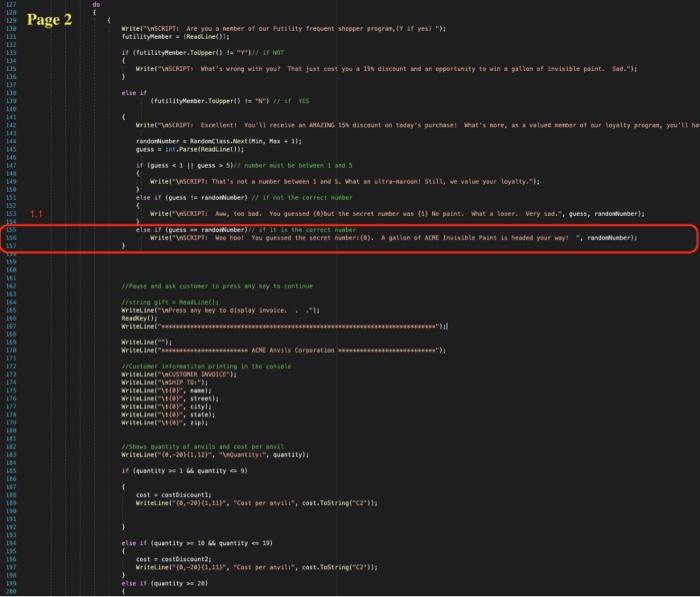Click the 'Customer information printing in the console' comment
The width and height of the screenshot is (700, 597).
(206, 366)
